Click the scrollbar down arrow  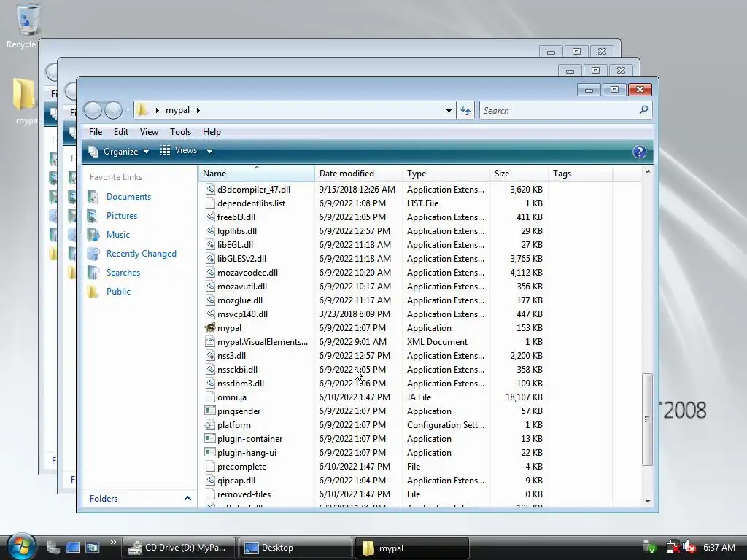click(648, 501)
